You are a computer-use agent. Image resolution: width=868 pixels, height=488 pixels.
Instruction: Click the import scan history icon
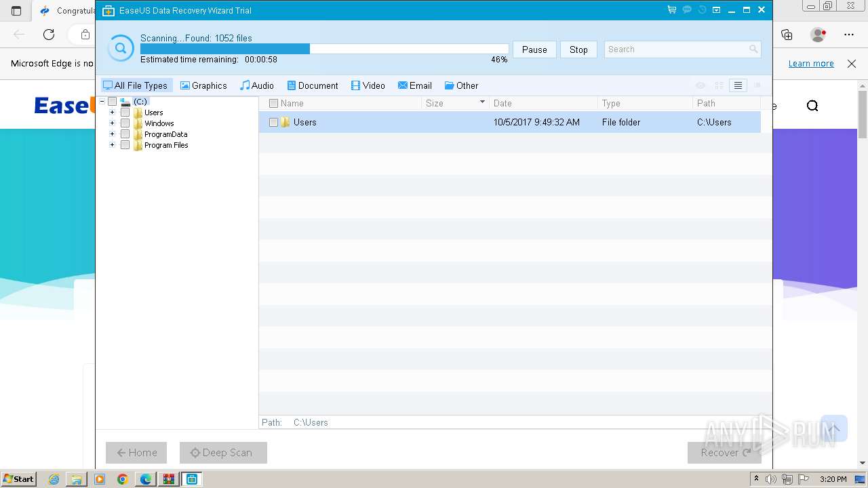point(702,10)
